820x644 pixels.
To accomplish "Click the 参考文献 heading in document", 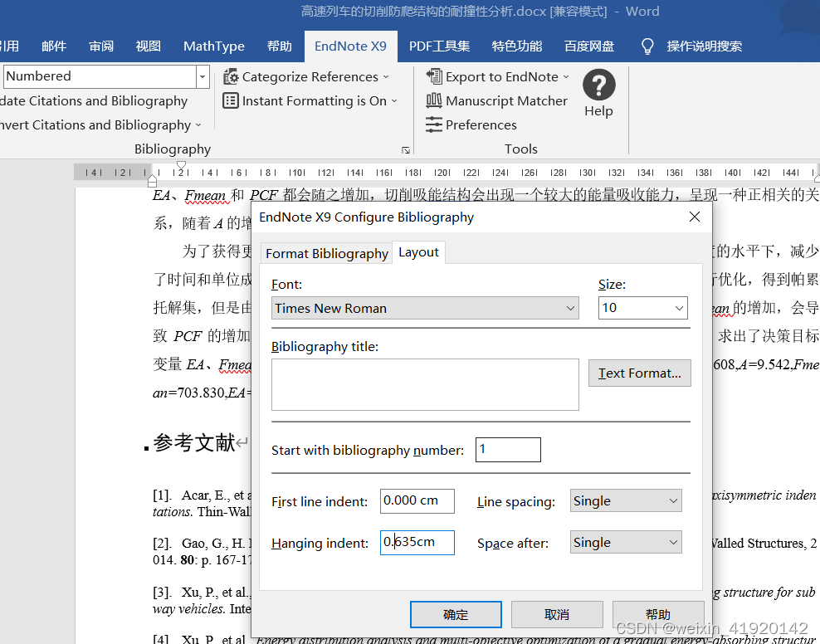I will pos(194,443).
